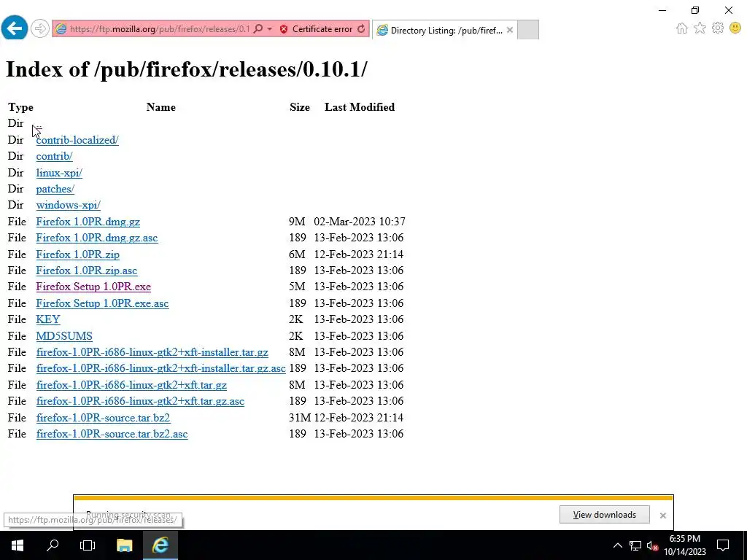The image size is (747, 560).
Task: Download Firefox Setup 1.0PR.exe
Action: pos(93,287)
